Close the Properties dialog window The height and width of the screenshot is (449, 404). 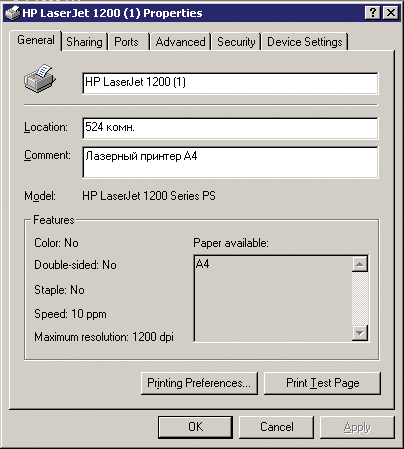pos(391,13)
